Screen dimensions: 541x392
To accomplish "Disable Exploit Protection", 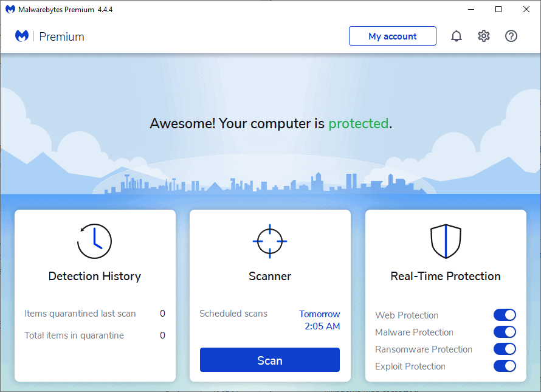I will point(505,366).
